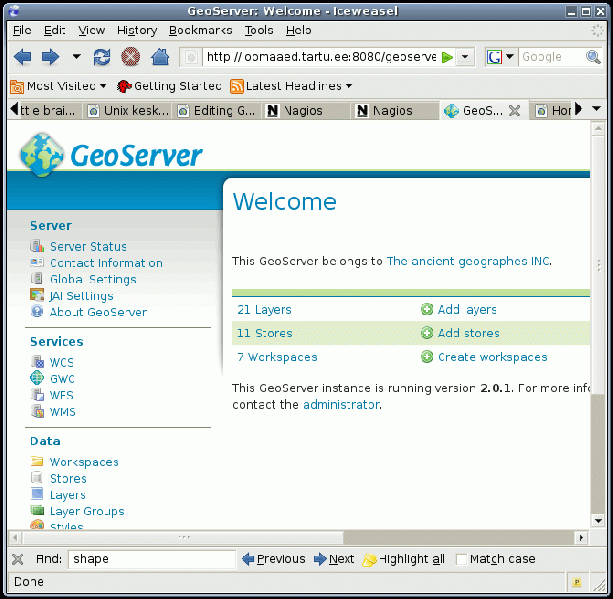Switch to the Editing G... tab
Screen dimensions: 613x599
coord(216,111)
